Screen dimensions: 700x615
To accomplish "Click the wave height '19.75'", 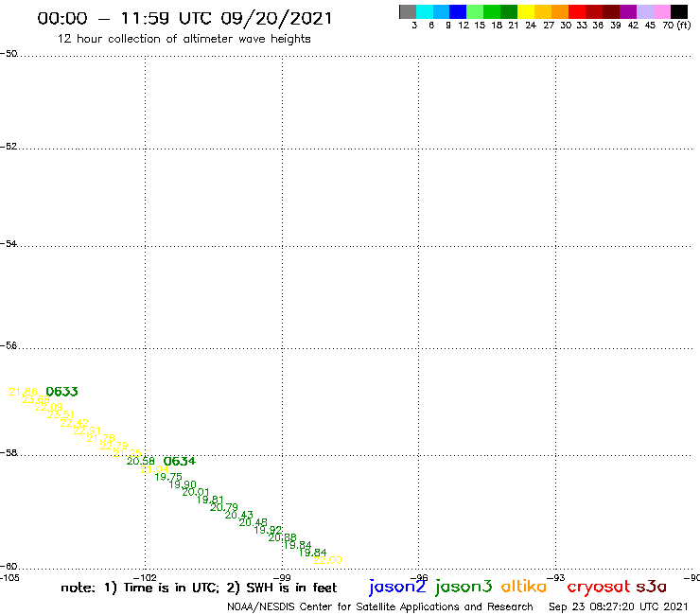I will (168, 477).
